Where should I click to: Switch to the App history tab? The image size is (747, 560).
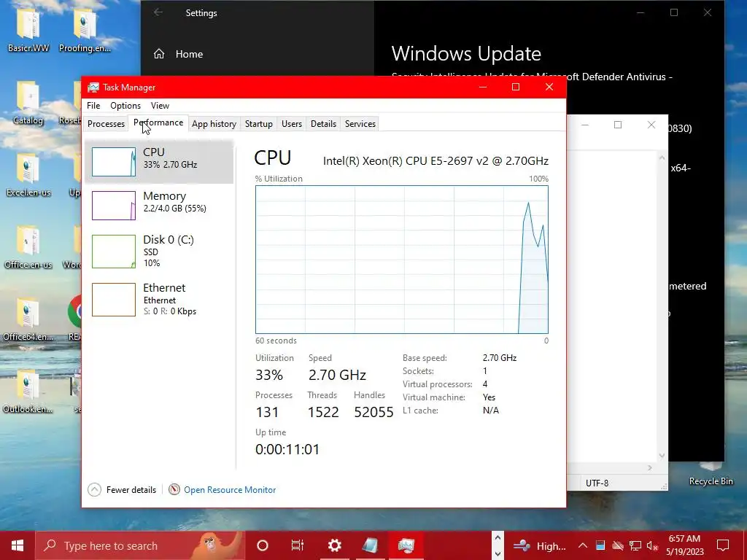(x=214, y=124)
